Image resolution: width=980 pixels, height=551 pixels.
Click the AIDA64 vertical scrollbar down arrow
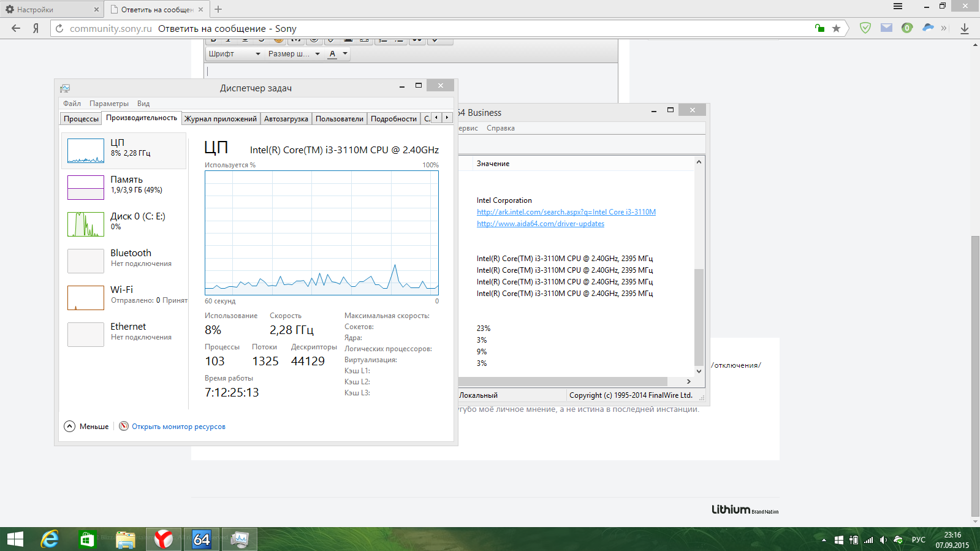click(699, 371)
